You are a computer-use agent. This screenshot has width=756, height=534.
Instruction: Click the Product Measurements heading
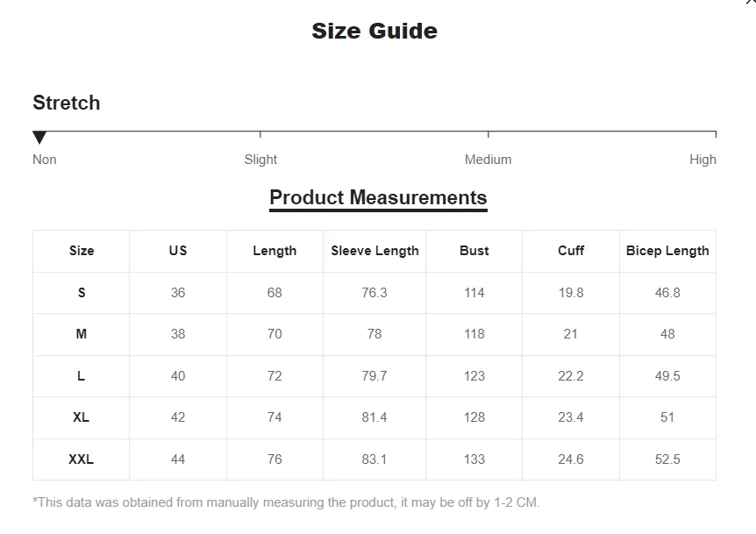click(378, 197)
